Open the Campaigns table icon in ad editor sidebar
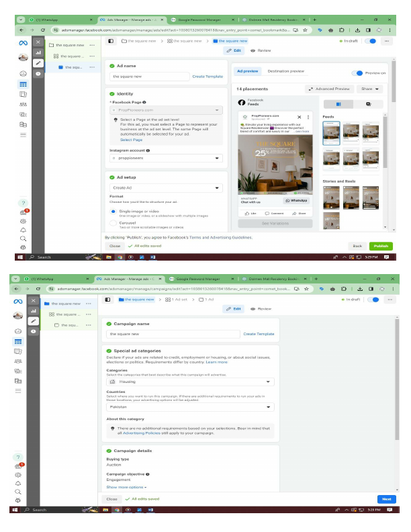This screenshot has height=532, width=411. [23, 84]
